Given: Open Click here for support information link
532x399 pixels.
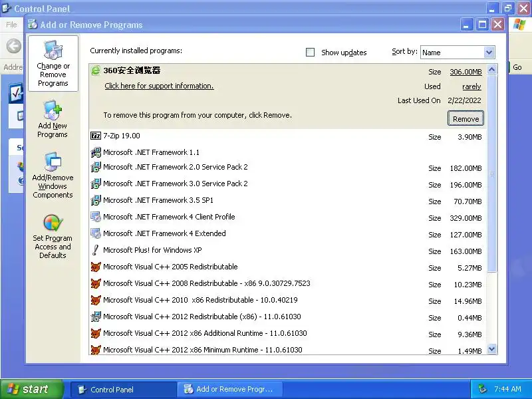Looking at the screenshot, I should (x=159, y=86).
